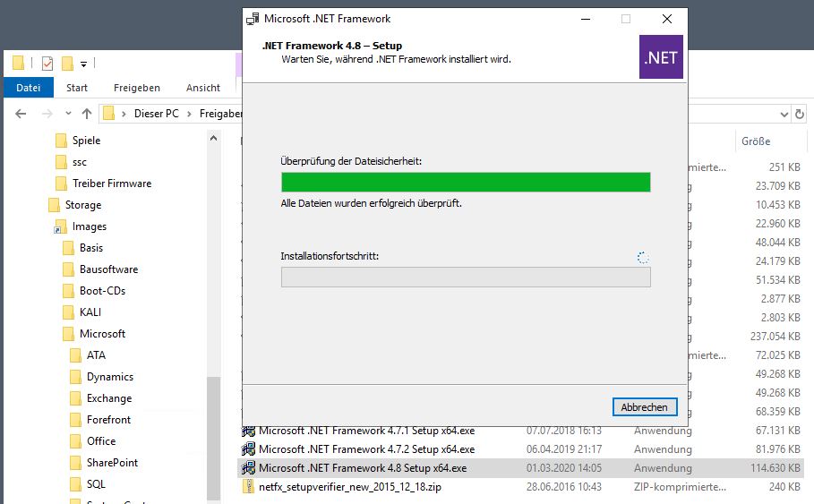Click the Abbrechen button in .NET setup
Image resolution: width=814 pixels, height=504 pixels.
point(644,407)
